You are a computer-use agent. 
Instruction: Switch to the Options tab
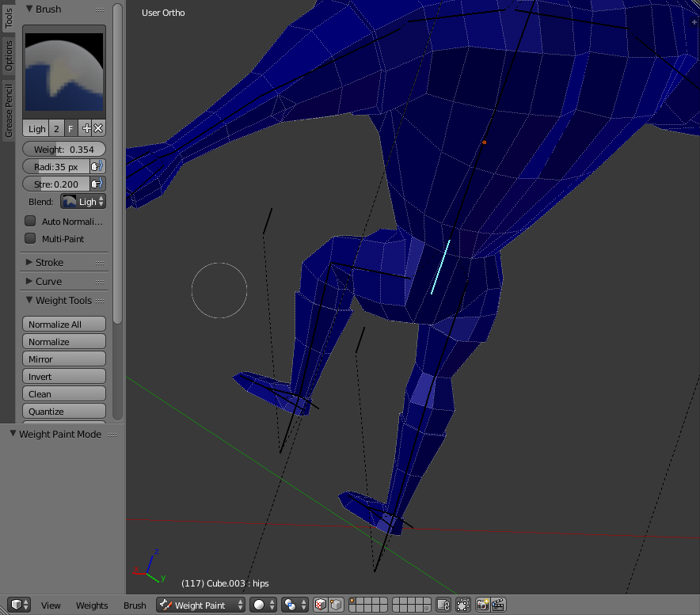[9, 56]
